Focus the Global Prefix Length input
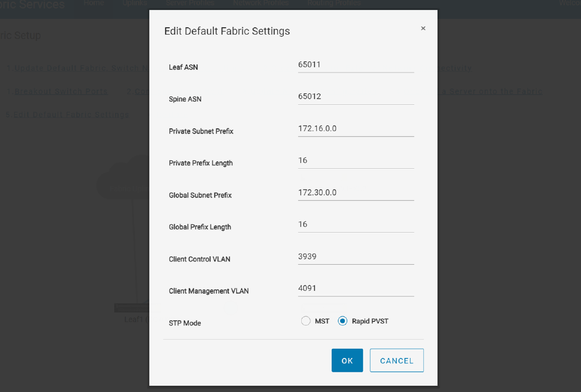581x392 pixels. [x=356, y=224]
